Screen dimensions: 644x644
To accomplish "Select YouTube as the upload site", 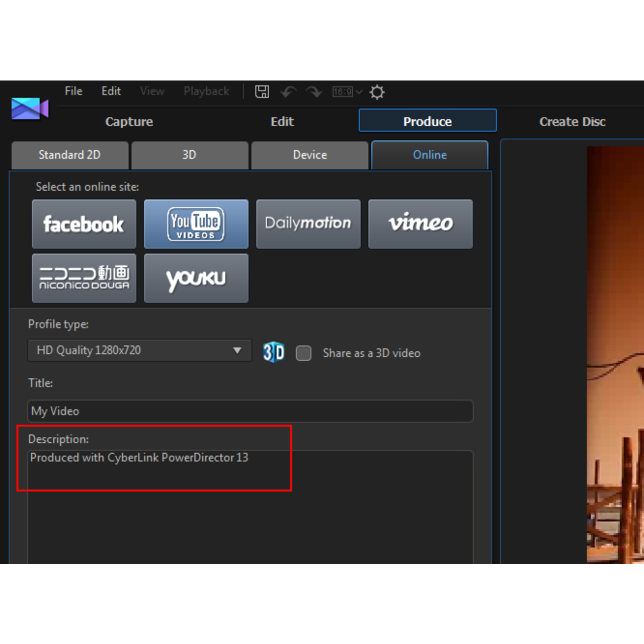I will 196,224.
